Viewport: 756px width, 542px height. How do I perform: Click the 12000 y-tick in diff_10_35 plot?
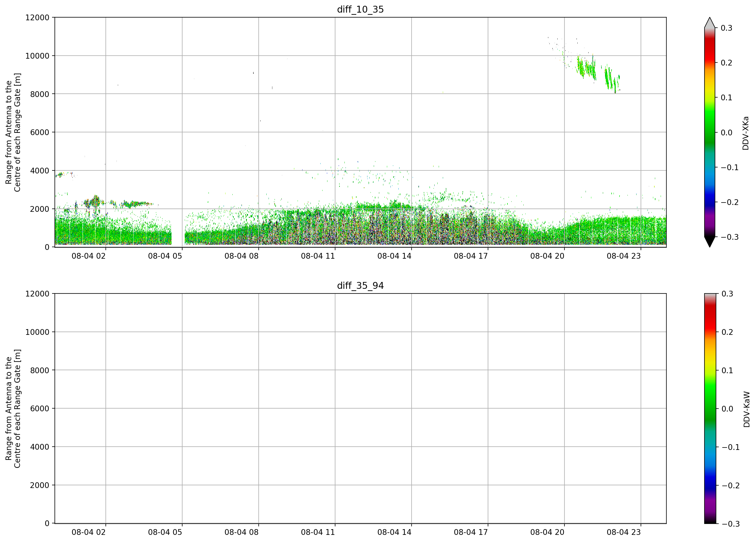pos(37,17)
